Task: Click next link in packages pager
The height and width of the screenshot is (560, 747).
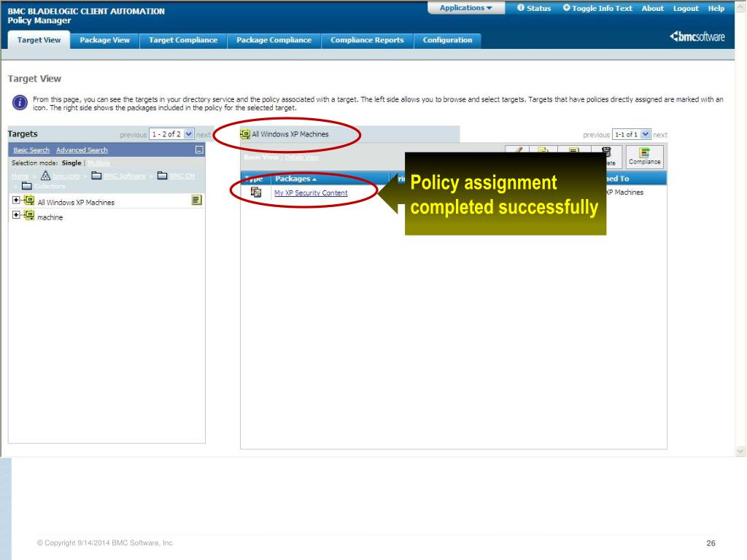Action: tap(659, 135)
